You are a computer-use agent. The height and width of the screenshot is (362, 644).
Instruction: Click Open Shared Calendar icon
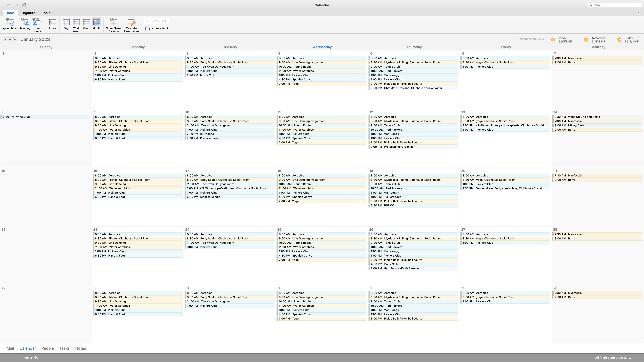(x=114, y=25)
